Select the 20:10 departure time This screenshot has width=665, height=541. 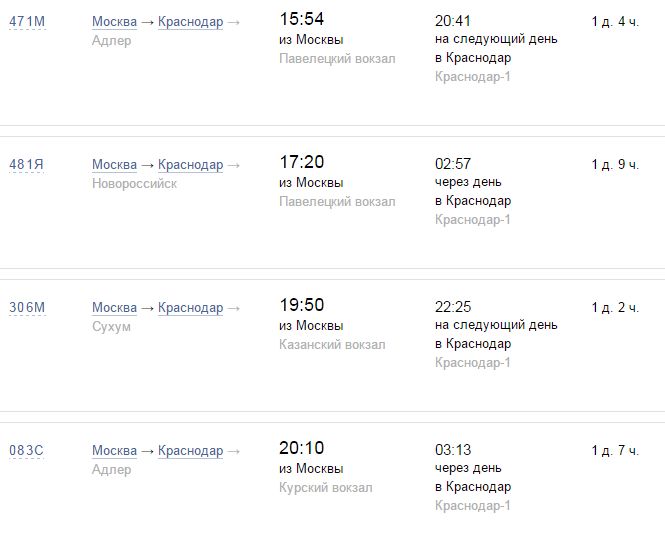[x=301, y=448]
